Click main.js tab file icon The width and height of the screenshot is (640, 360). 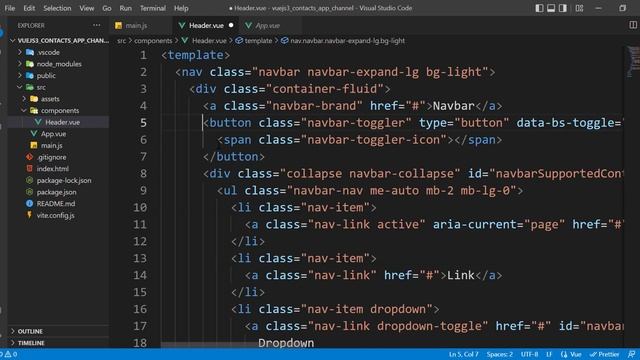[118, 26]
